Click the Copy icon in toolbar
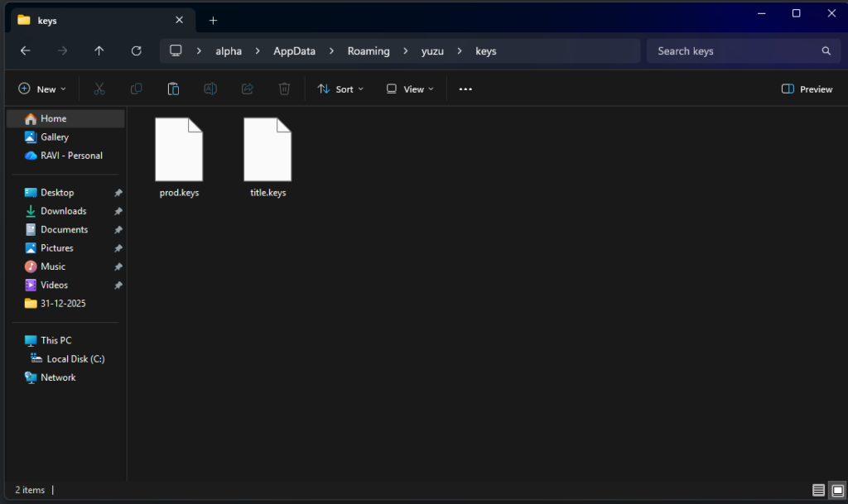This screenshot has width=848, height=504. tap(136, 89)
